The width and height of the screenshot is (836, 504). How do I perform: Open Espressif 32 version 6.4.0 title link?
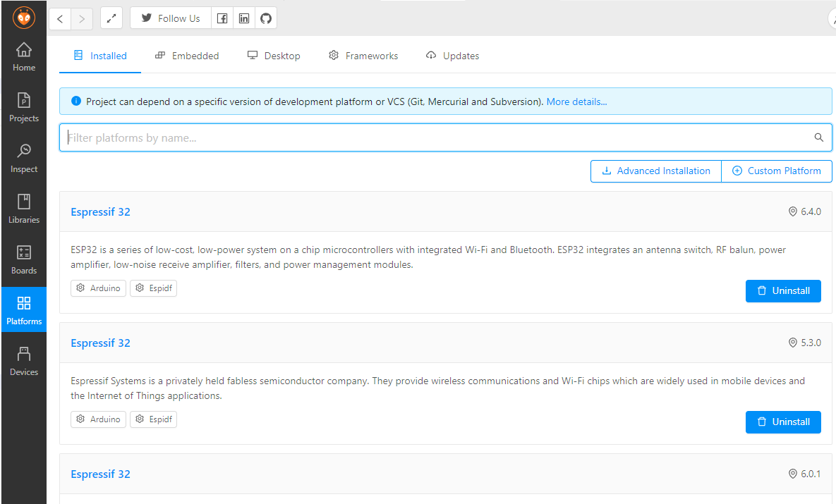coord(100,212)
